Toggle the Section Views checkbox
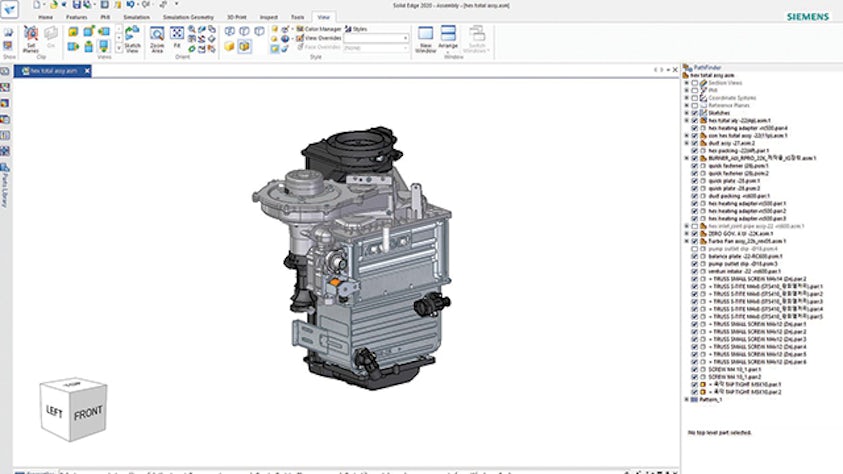 click(x=695, y=83)
